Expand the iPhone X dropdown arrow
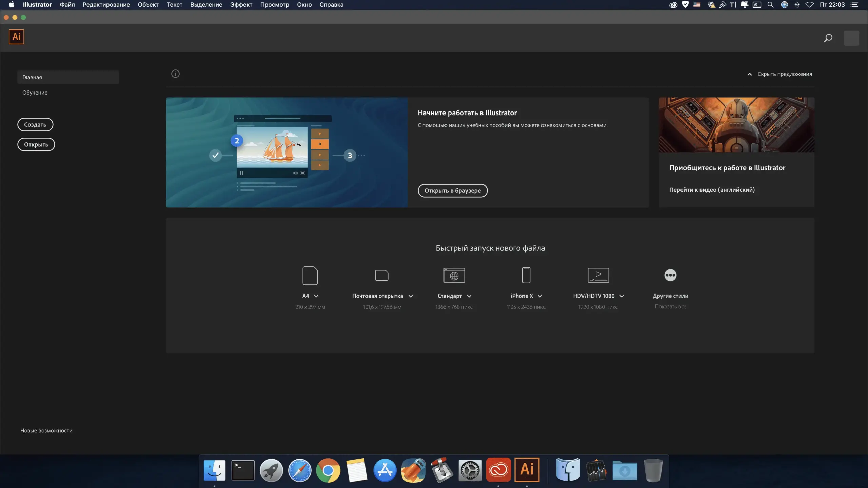 coord(540,296)
